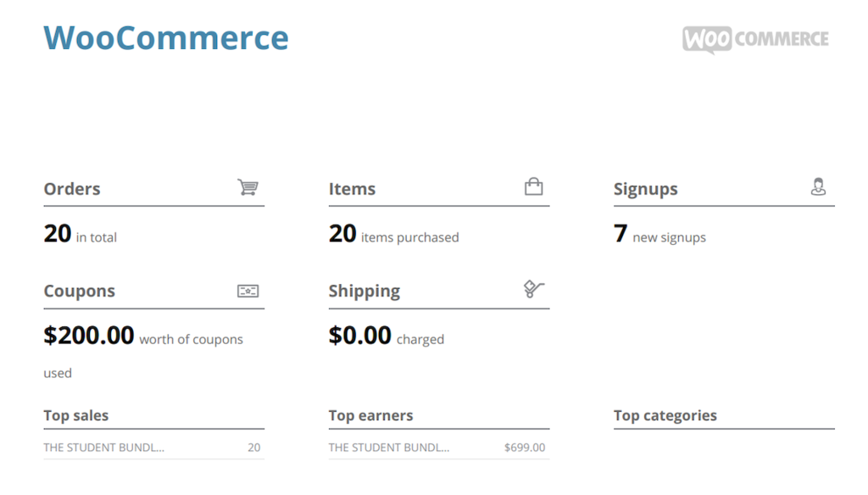The image size is (868, 495).
Task: Click the shopping cart icon beside Orders
Action: click(x=248, y=187)
